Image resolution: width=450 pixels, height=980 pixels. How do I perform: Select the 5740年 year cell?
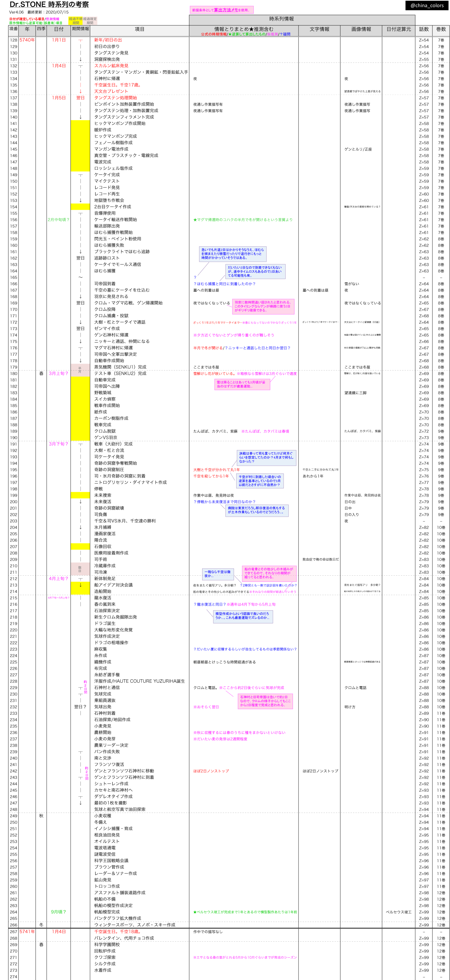pos(27,40)
